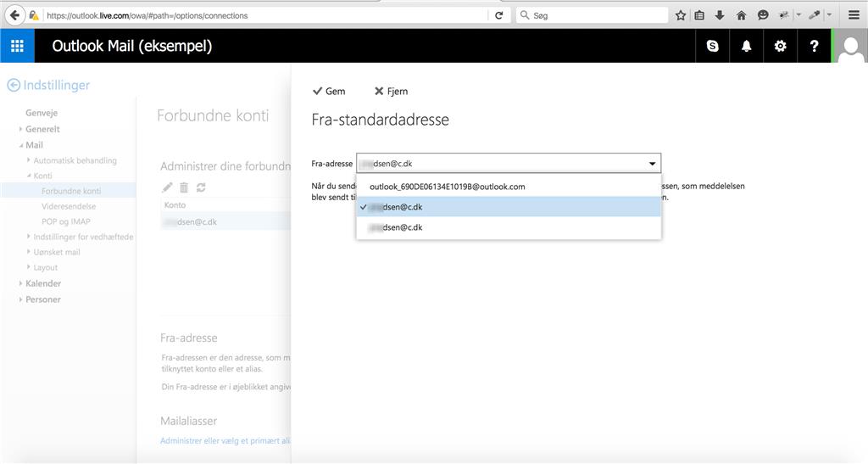Viewport: 868px width, 464px height.
Task: Click the refresh icon for connected accounts
Action: [x=201, y=187]
